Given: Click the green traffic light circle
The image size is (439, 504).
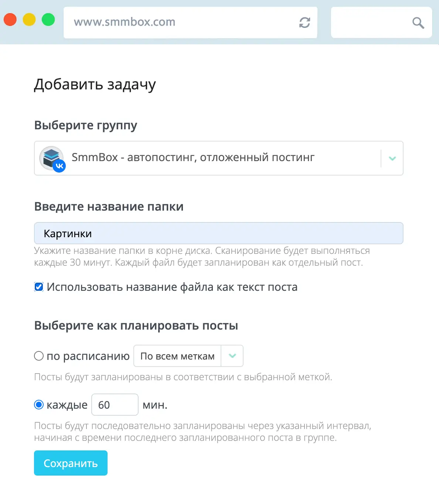Looking at the screenshot, I should click(48, 19).
